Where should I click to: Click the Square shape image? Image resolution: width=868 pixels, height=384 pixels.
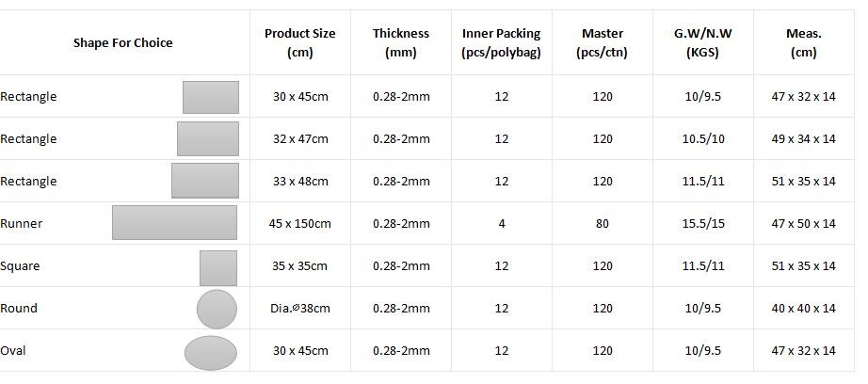[217, 267]
